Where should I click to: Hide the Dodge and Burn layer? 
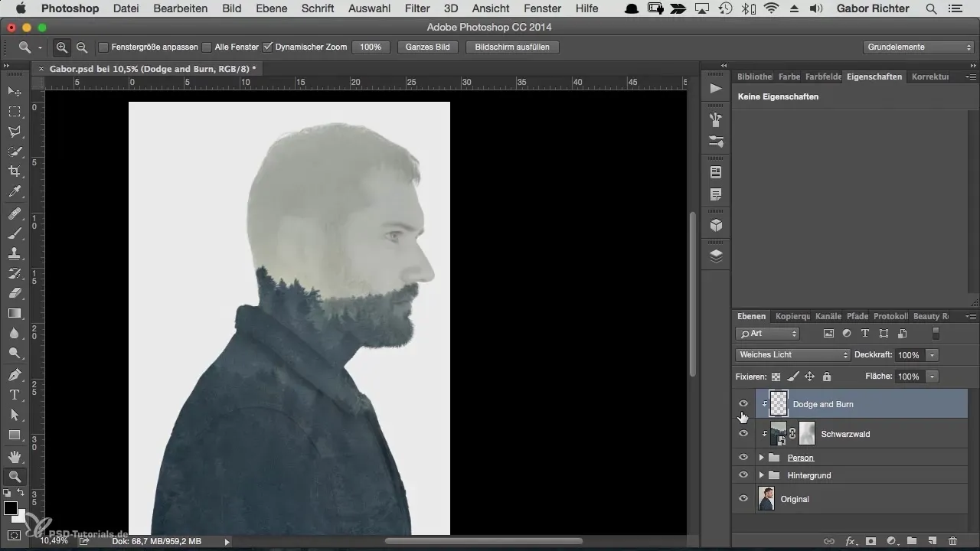coord(743,403)
